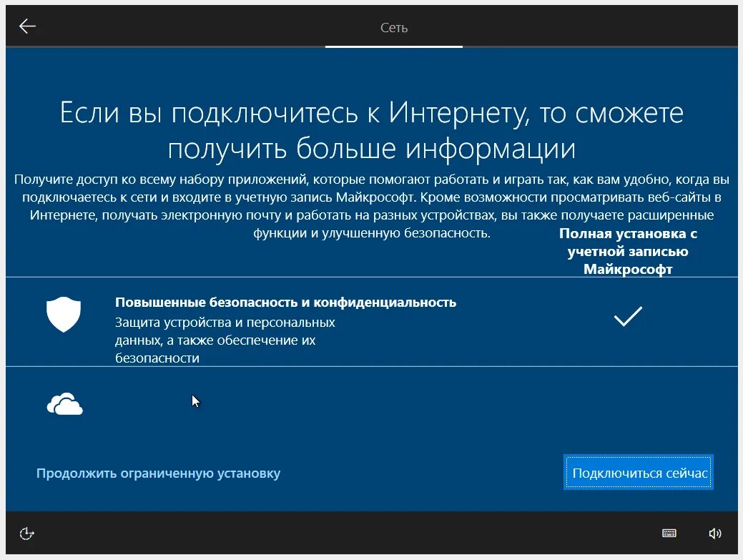Click Продолжить ограниченную установку link
Viewport: 743px width, 560px height.
coord(158,473)
